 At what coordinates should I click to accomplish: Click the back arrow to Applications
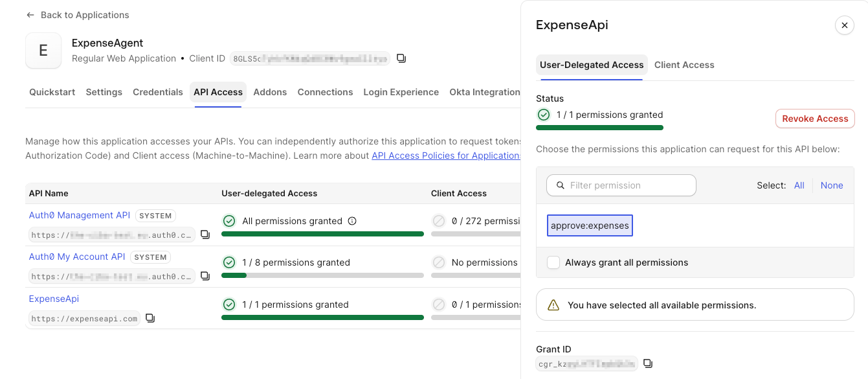pos(30,15)
